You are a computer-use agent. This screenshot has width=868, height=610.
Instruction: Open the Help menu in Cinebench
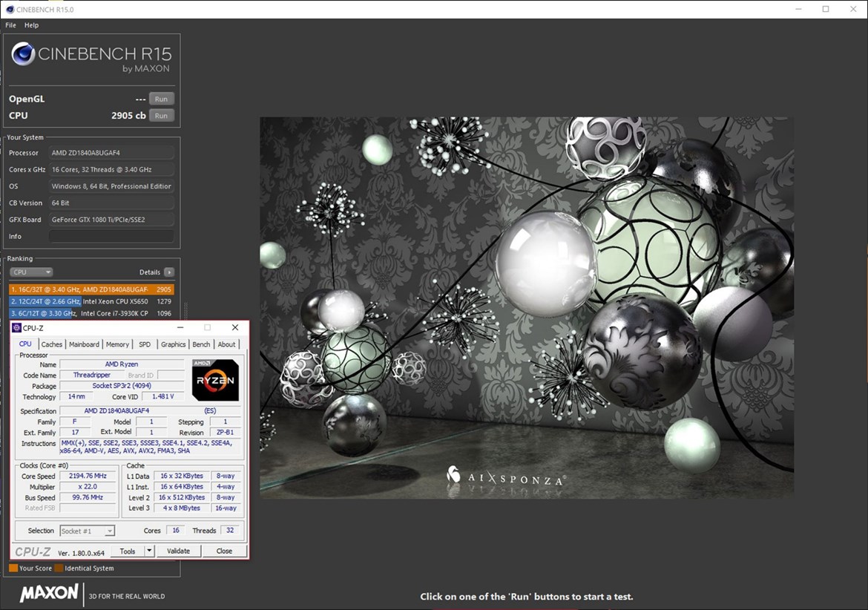pyautogui.click(x=32, y=25)
